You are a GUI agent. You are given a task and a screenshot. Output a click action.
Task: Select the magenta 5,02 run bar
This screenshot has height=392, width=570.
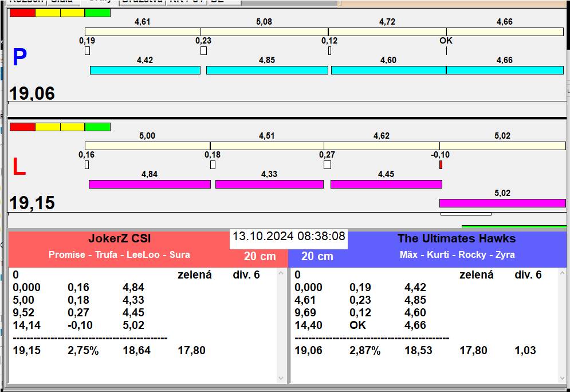click(502, 203)
